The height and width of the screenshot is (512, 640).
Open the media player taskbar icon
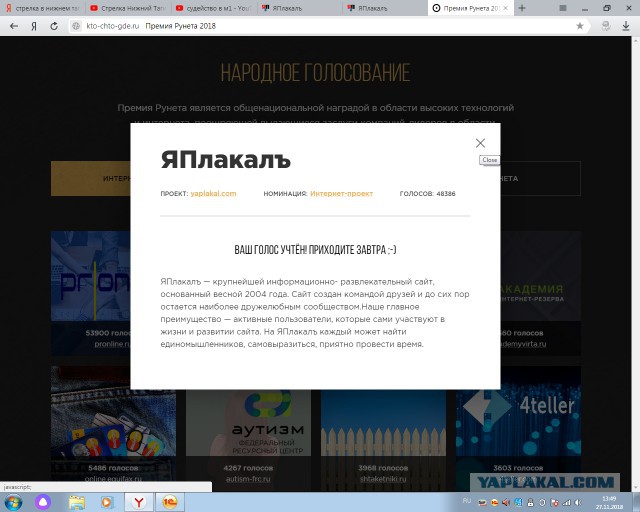click(x=107, y=502)
